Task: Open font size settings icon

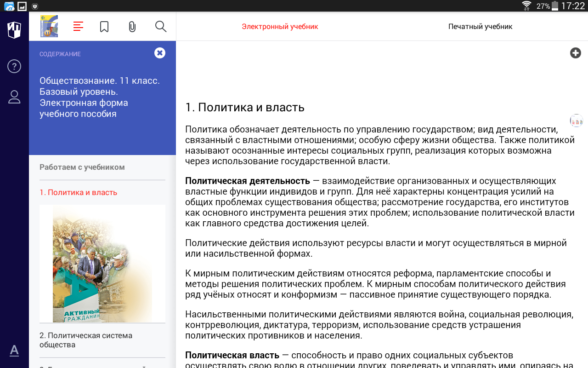Action: click(14, 351)
